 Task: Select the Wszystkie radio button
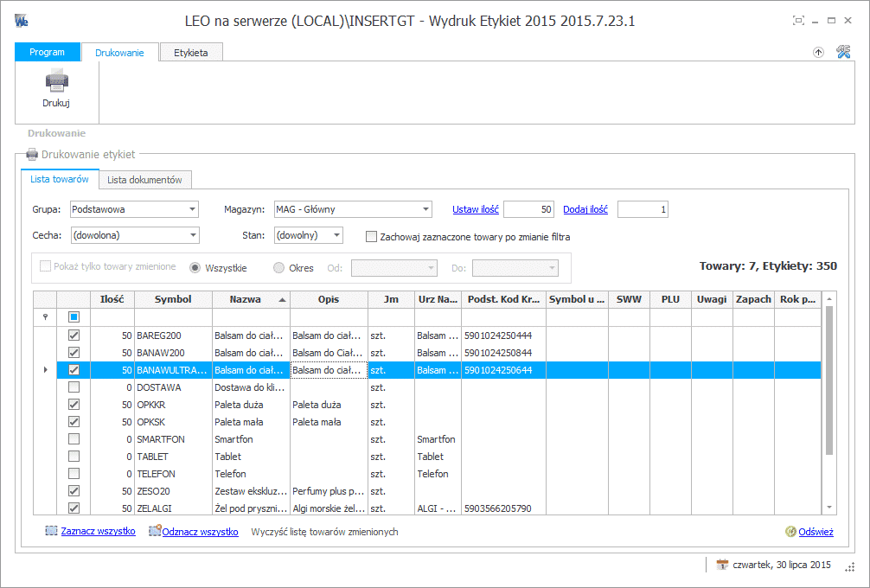(x=195, y=268)
